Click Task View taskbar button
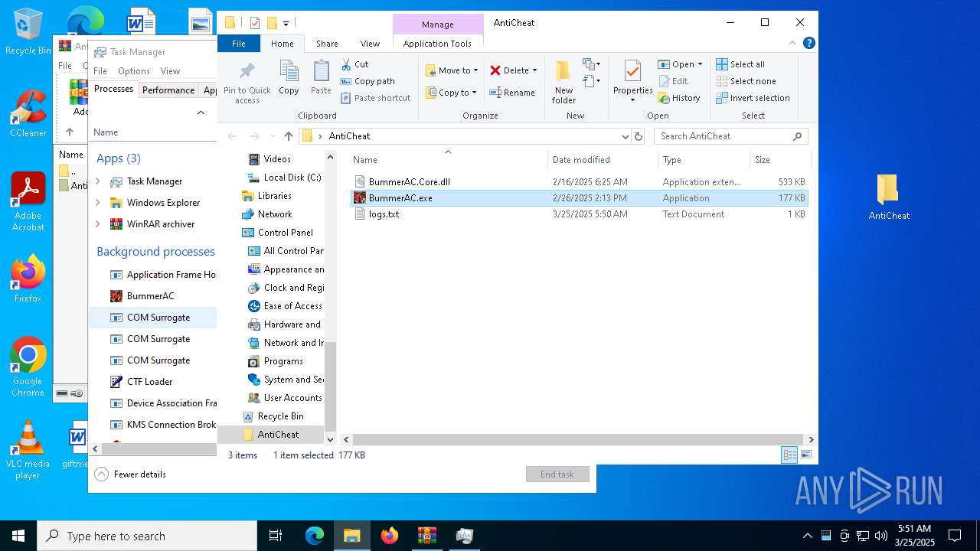980x551 pixels. (x=276, y=536)
